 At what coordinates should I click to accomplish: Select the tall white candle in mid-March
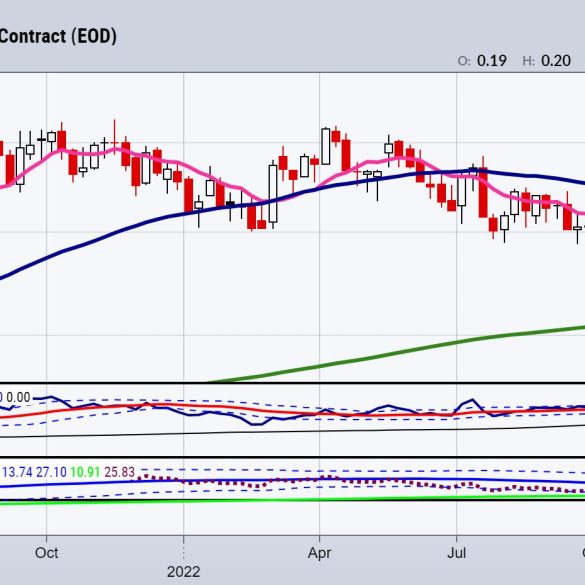point(273,194)
